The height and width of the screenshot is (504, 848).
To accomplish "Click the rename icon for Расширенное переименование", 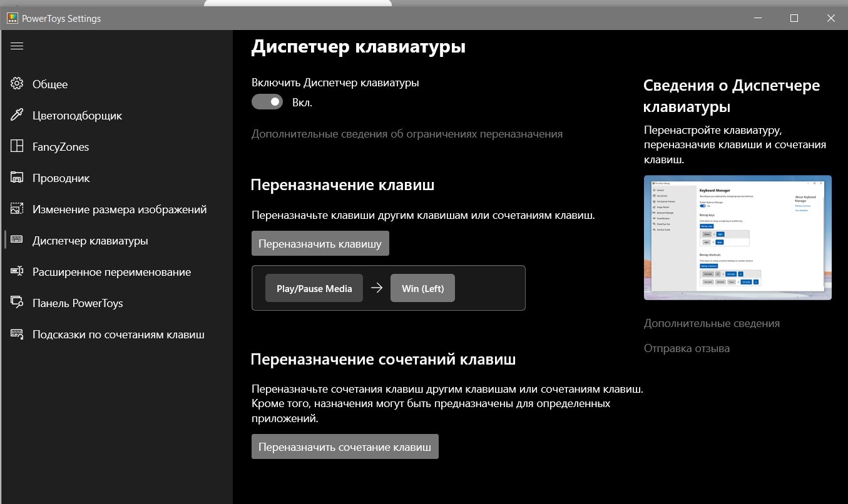I will click(x=17, y=271).
